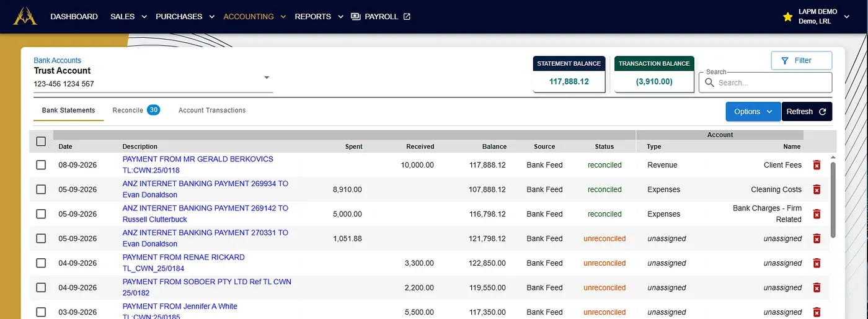Click the Statement Balance card
The height and width of the screenshot is (319, 868).
point(569,74)
